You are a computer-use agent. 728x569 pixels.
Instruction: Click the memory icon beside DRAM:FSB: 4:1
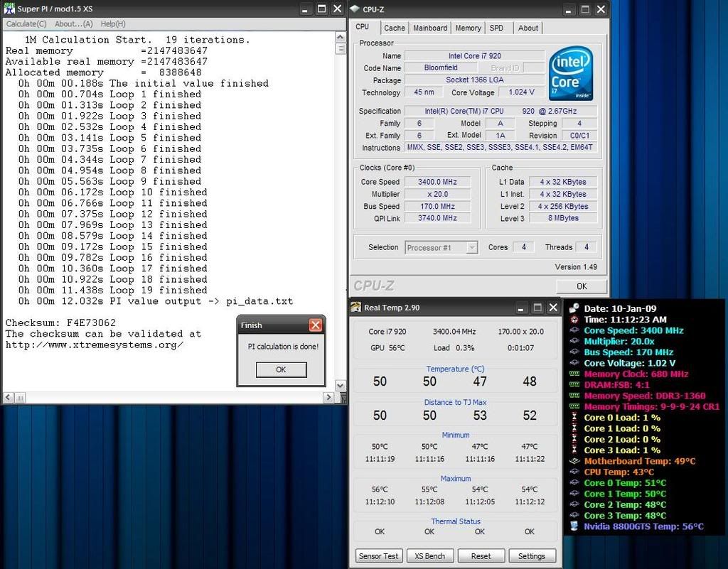574,385
